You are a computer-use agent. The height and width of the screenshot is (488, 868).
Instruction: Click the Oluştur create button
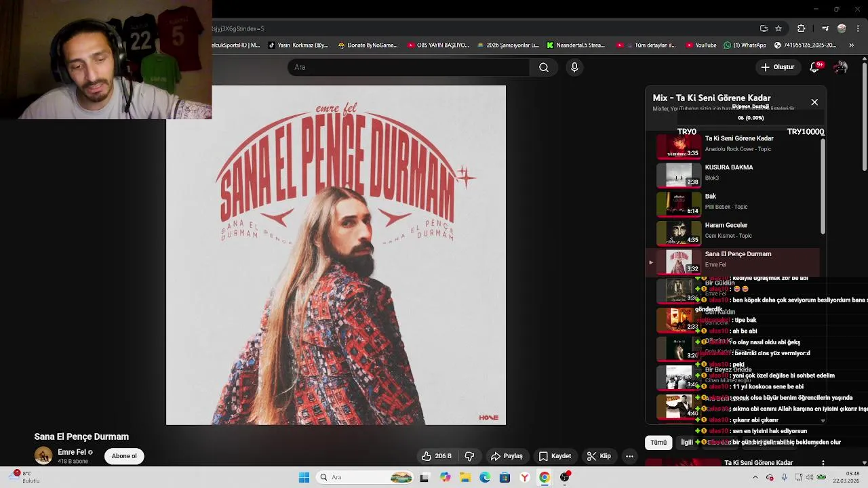point(777,67)
